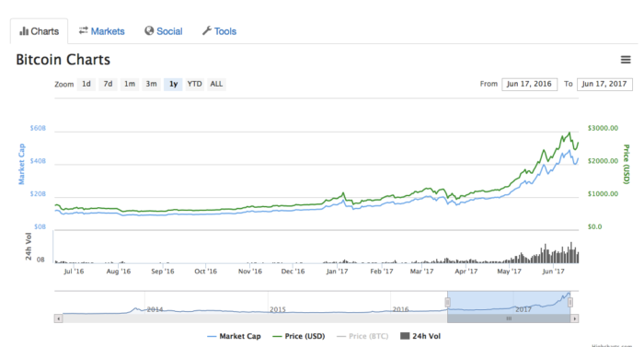Click the 2016 label in navigator
This screenshot has width=644, height=347.
click(x=400, y=309)
